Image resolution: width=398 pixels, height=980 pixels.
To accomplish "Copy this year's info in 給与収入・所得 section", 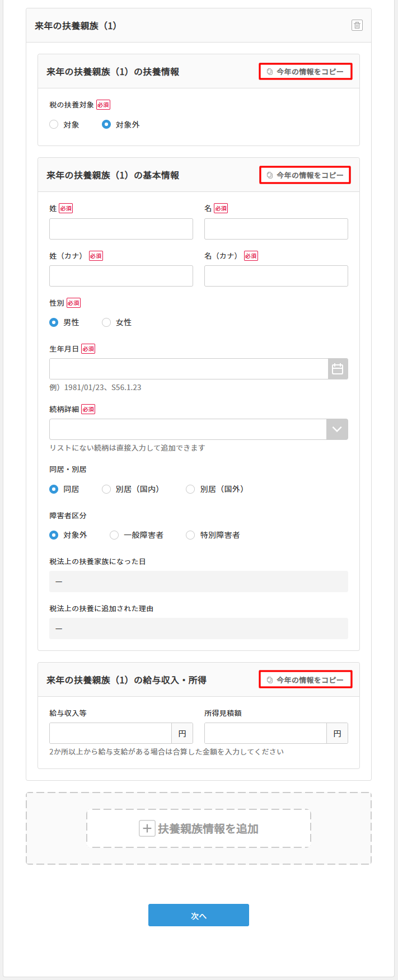I will [x=305, y=680].
